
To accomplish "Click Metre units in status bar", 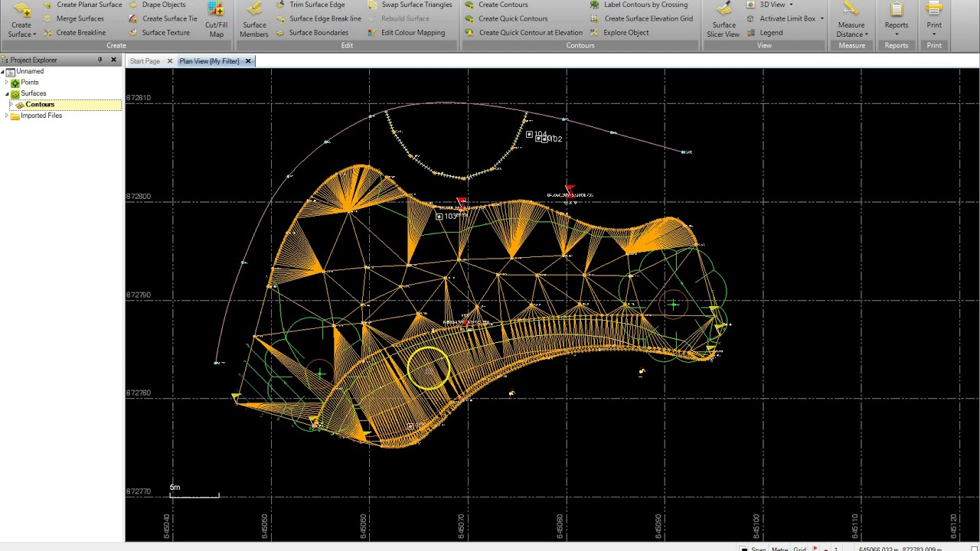I will 779,549.
